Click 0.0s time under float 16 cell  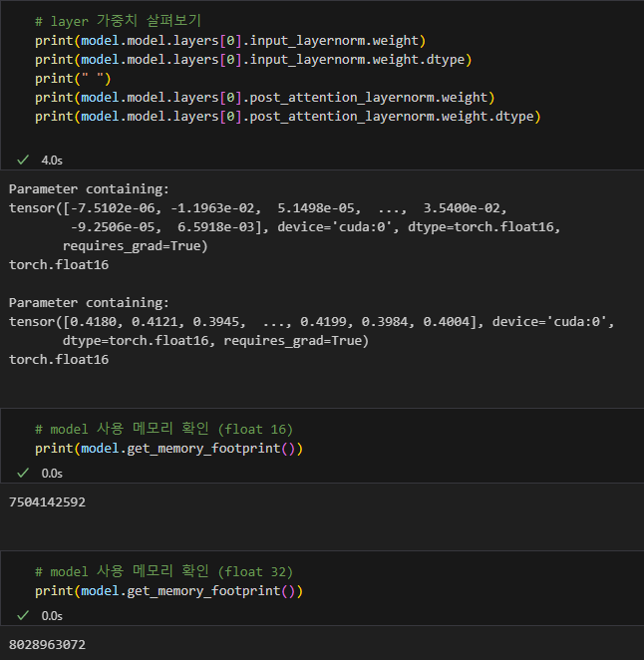coord(52,474)
